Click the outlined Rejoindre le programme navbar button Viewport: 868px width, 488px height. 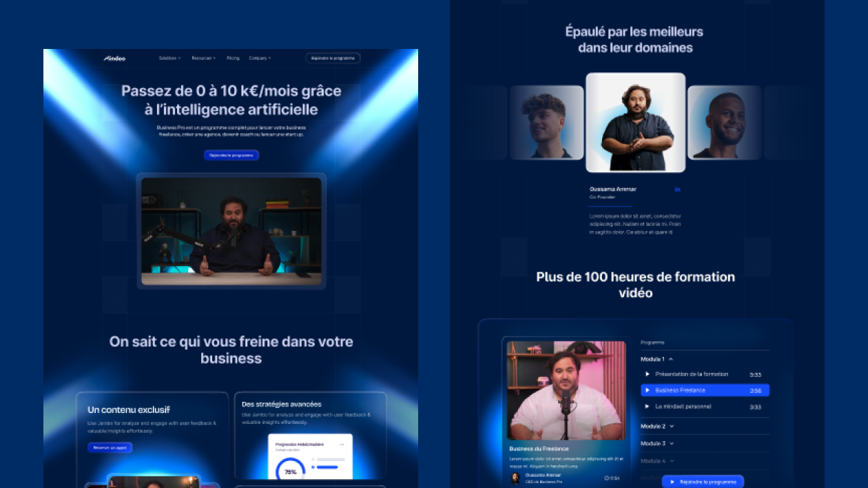tap(333, 58)
